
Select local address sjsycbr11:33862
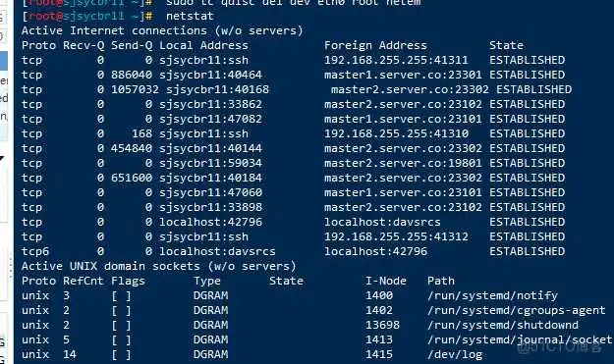[x=210, y=104]
